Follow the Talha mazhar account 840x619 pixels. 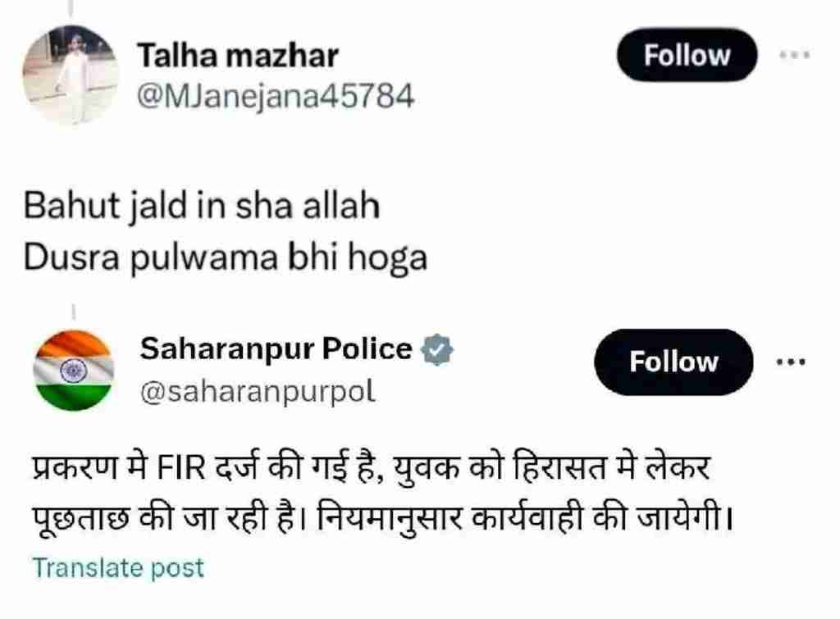(687, 55)
